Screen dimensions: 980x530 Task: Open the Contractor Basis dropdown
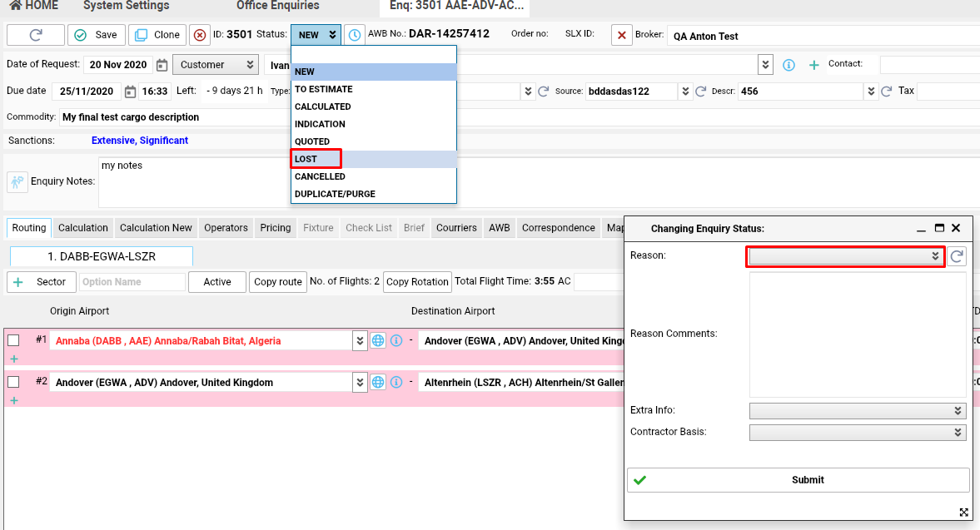(x=858, y=433)
